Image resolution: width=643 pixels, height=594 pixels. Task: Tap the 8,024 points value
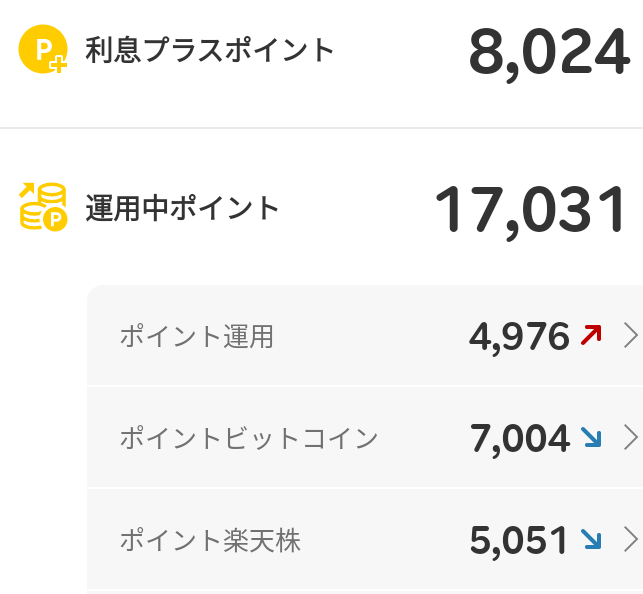click(x=548, y=52)
